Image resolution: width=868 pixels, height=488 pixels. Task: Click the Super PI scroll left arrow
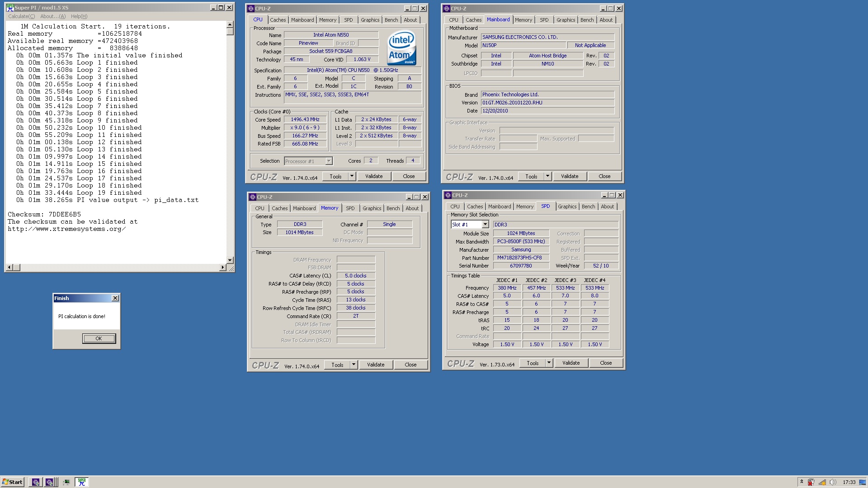[x=9, y=267]
